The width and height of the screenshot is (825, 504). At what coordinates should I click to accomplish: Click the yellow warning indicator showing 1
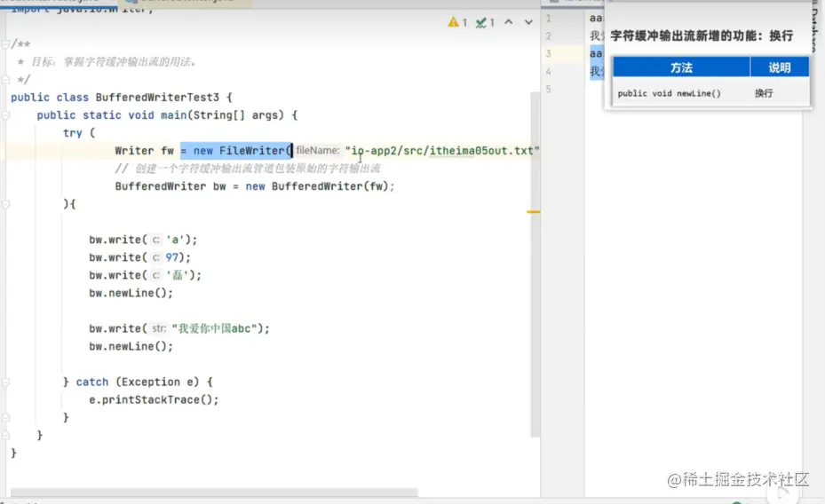(x=457, y=22)
